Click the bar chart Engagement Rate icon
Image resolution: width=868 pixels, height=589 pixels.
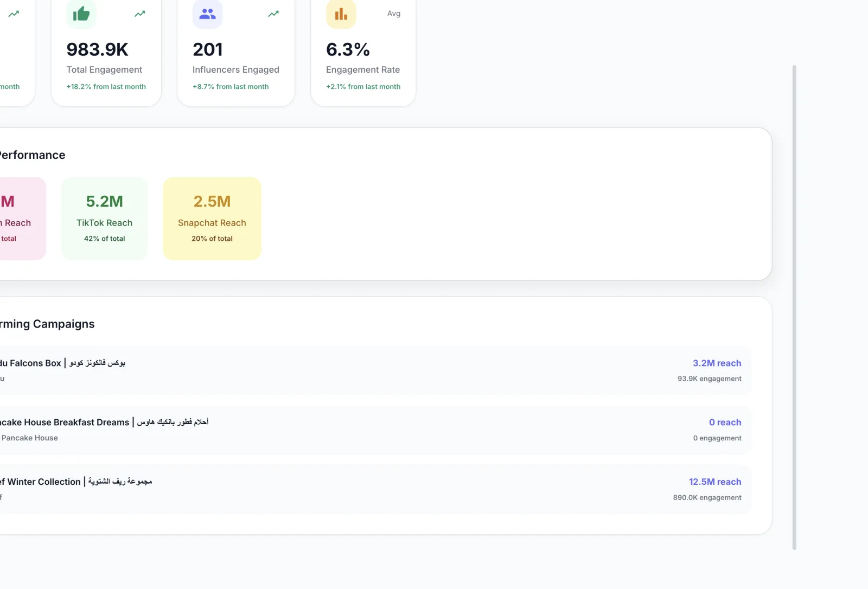[341, 14]
